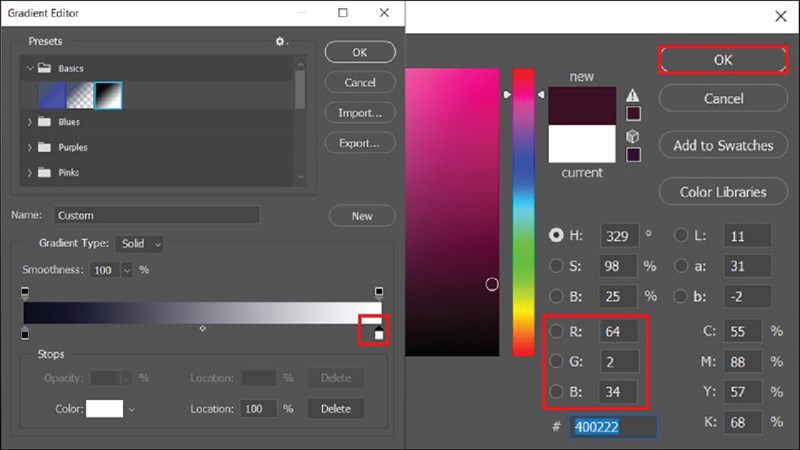Close the Gradient Editor window
Viewport: 800px width, 450px height.
pos(384,13)
